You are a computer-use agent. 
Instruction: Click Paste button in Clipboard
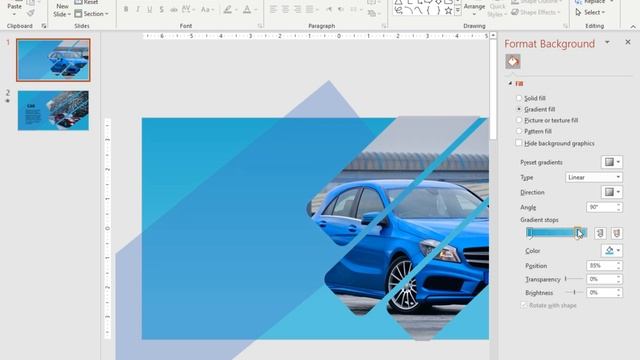[x=14, y=9]
